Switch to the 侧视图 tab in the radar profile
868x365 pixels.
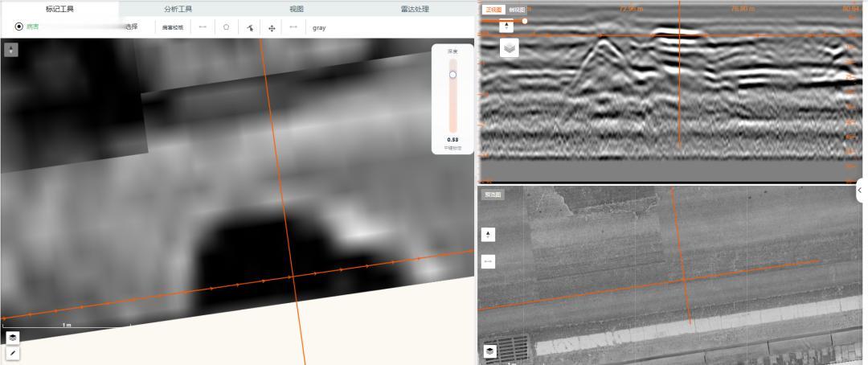[x=517, y=10]
